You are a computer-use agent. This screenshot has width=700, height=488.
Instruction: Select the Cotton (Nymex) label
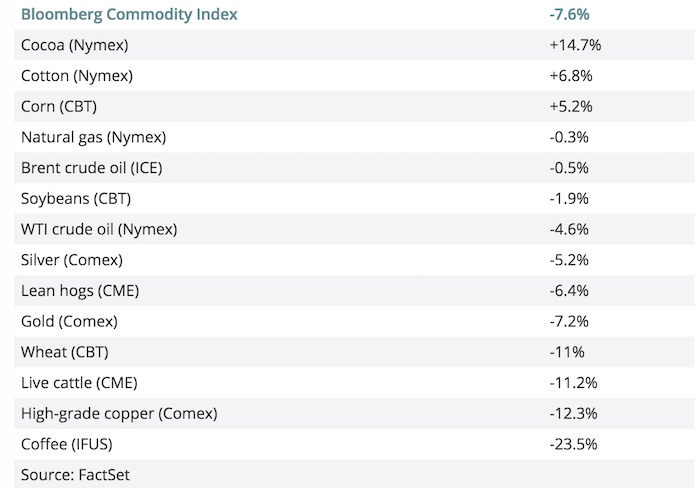[x=76, y=75]
